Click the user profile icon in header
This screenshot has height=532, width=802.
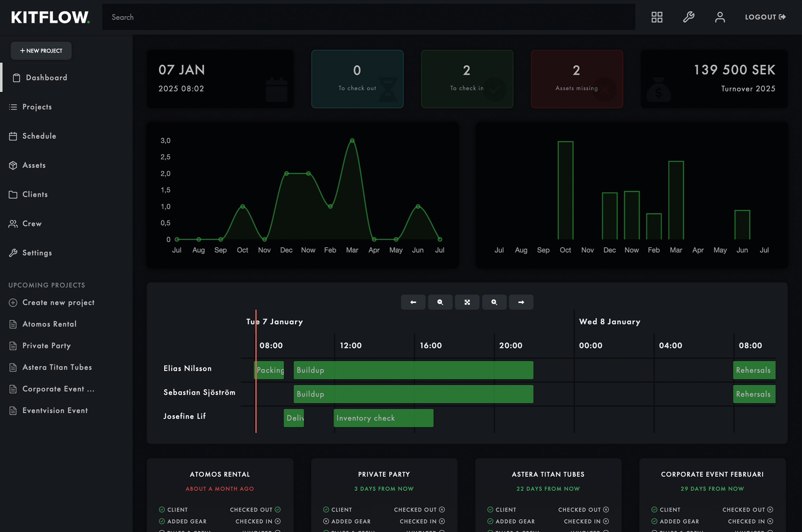tap(720, 17)
